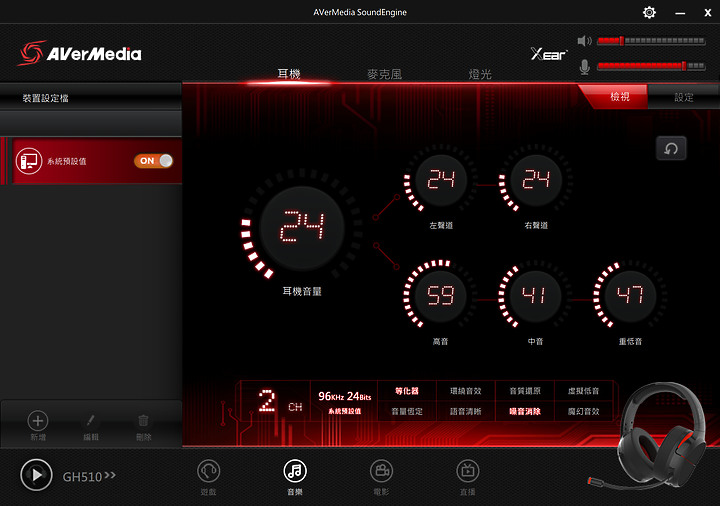Minimize the SoundEngine window
The image size is (720, 506).
(x=680, y=13)
